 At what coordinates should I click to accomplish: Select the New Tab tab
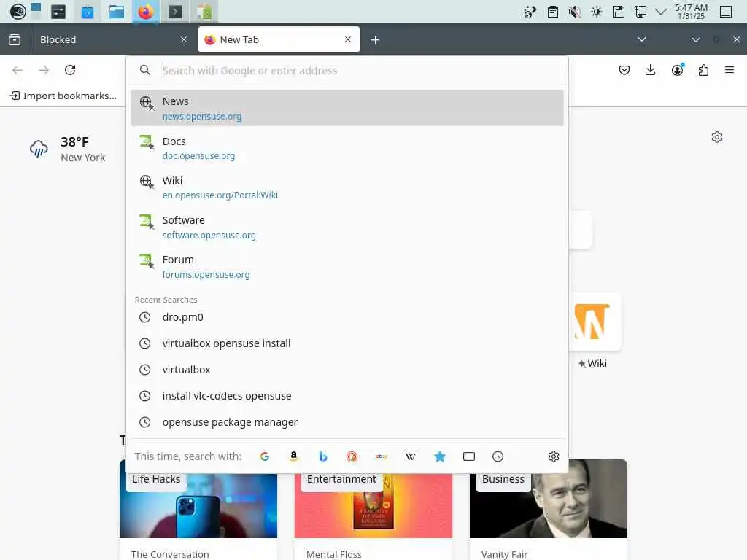pyautogui.click(x=279, y=39)
